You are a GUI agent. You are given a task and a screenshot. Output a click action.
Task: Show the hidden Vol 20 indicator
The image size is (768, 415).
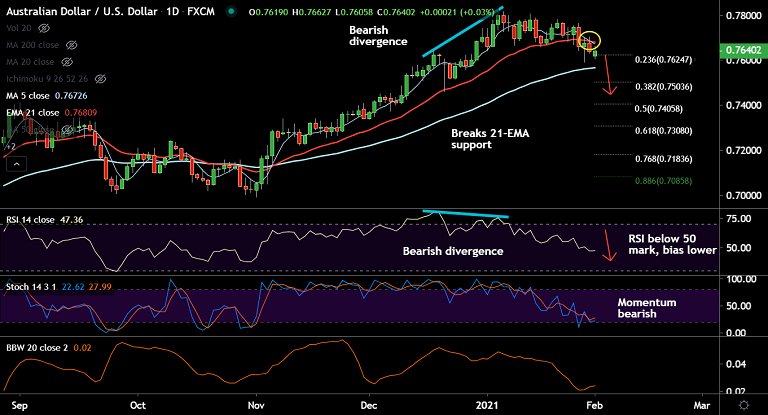coord(44,28)
